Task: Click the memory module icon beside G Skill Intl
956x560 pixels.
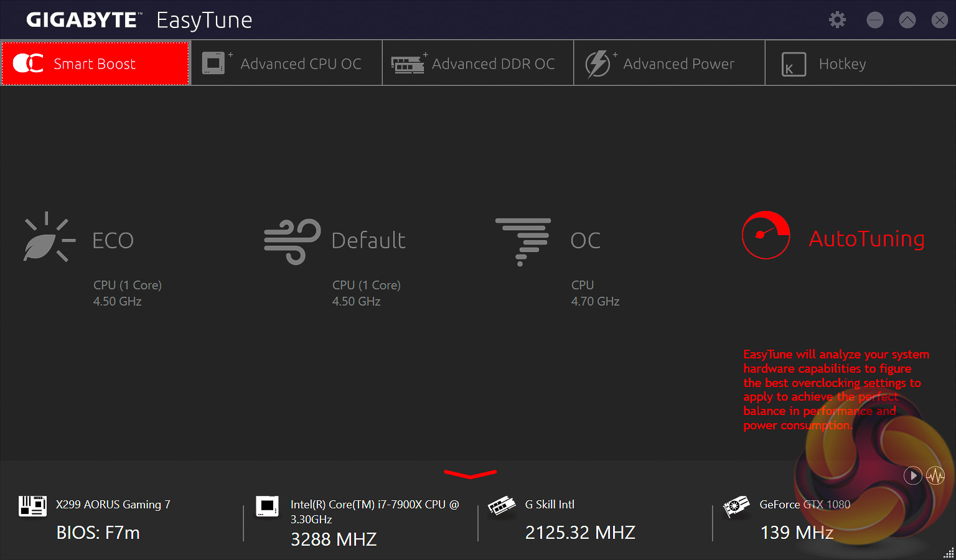Action: [502, 506]
